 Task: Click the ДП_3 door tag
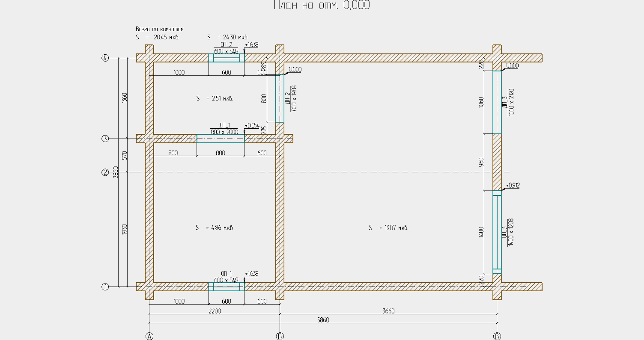(504, 103)
